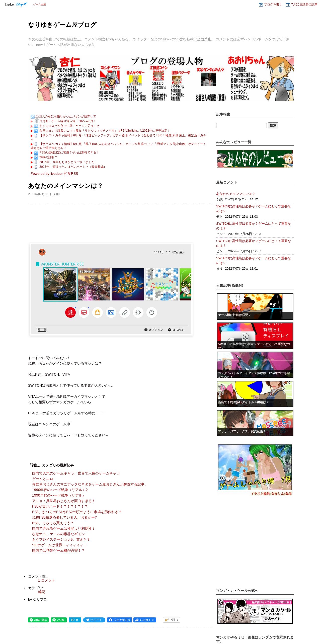This screenshot has width=322, height=644.
Task: Open SWITCH comment by ヒント at 12:23
Action: [x=253, y=226]
